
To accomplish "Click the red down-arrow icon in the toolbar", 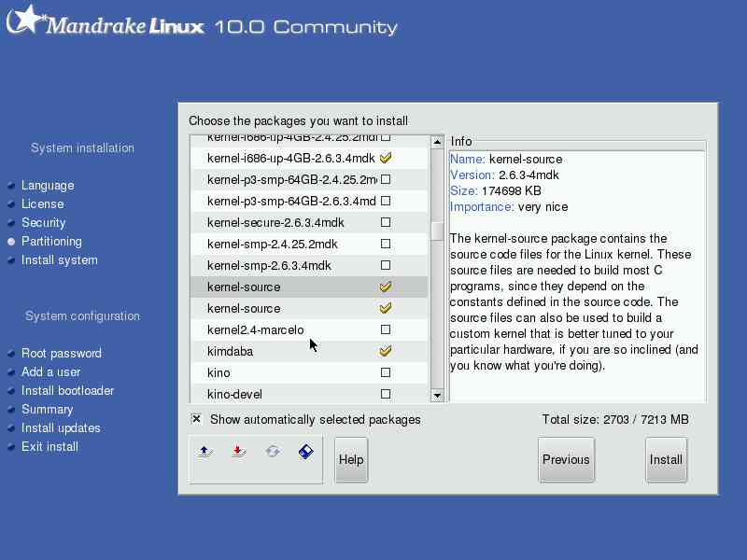I will coord(239,452).
